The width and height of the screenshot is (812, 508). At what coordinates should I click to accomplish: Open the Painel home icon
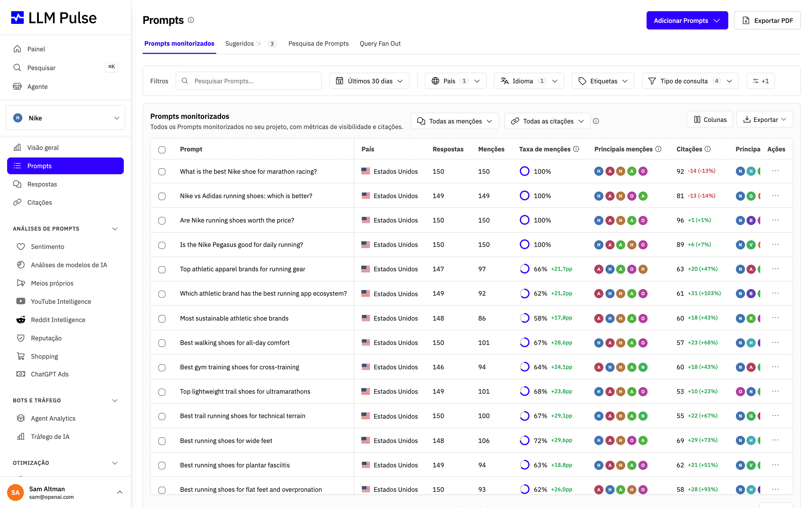pyautogui.click(x=18, y=49)
